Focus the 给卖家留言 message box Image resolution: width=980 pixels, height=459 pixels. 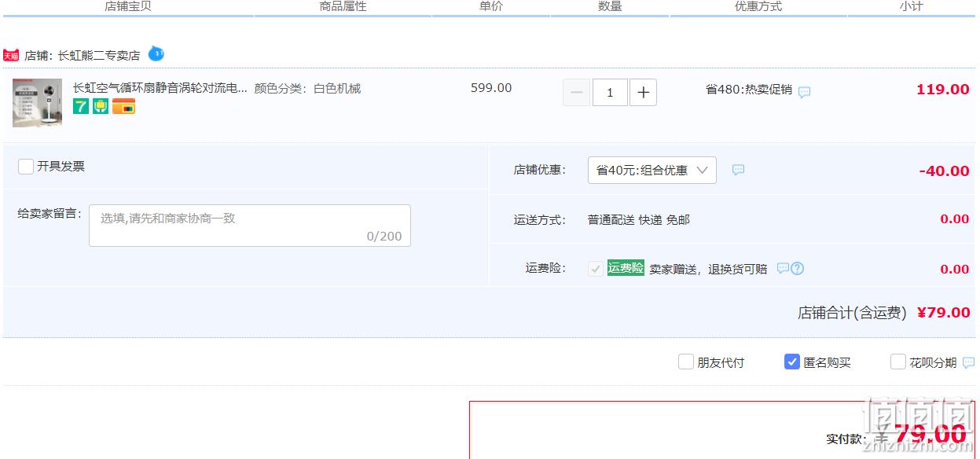250,226
